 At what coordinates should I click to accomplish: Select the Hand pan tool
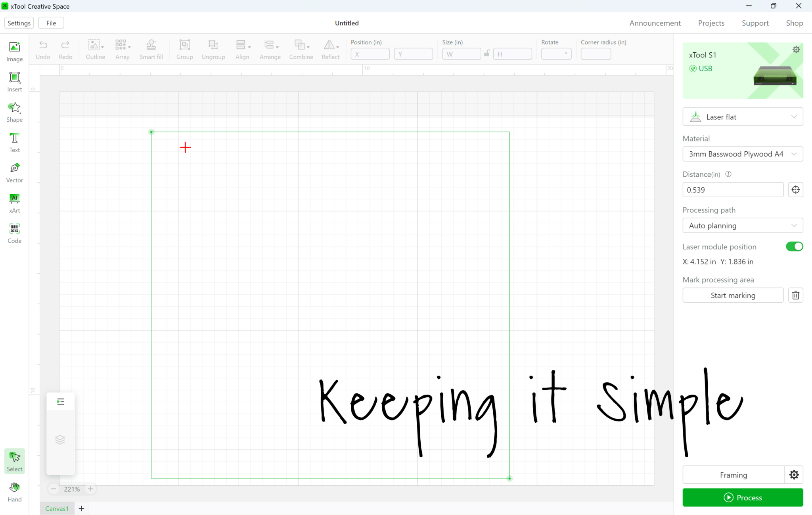click(x=15, y=492)
